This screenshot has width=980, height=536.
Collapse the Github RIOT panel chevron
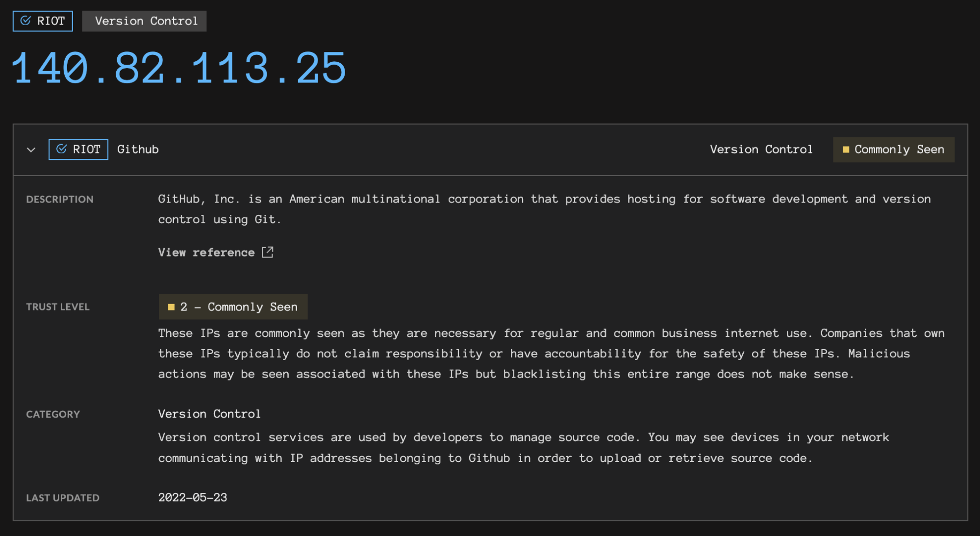(31, 150)
